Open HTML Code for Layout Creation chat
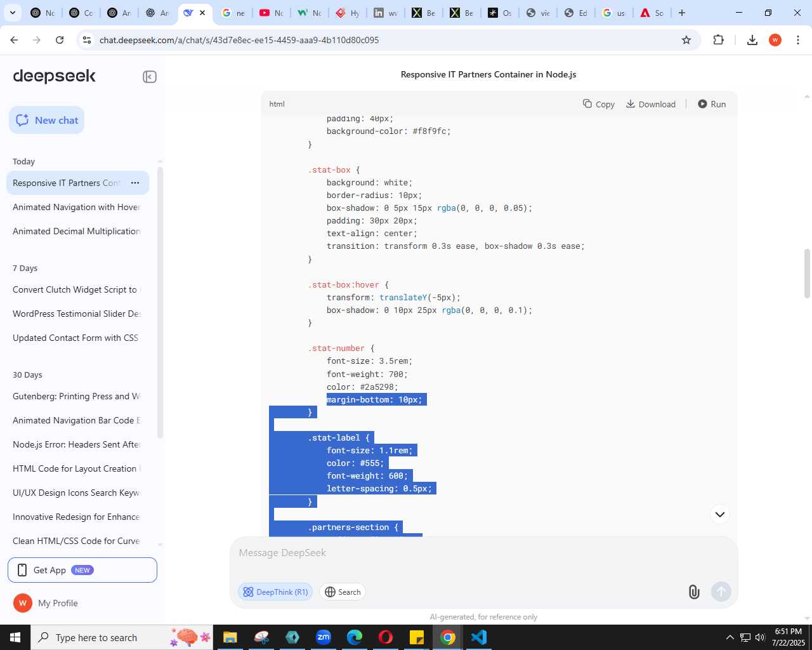 pos(77,468)
